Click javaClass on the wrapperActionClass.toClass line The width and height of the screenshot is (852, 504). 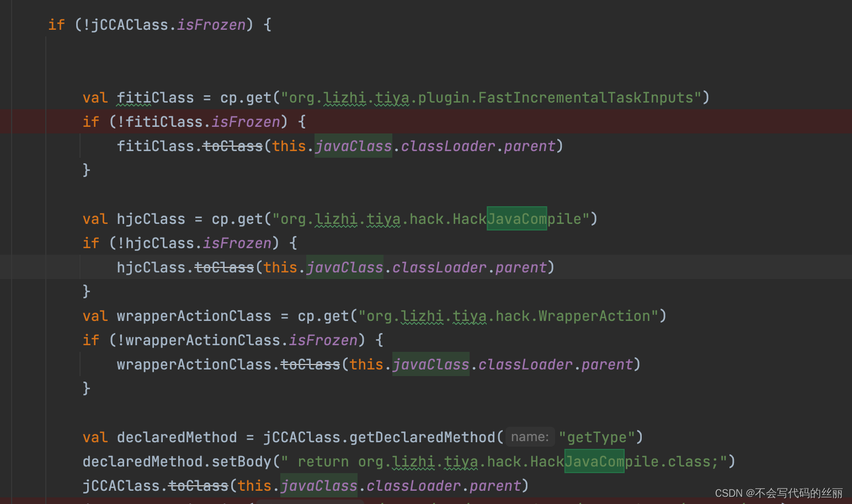coord(431,364)
